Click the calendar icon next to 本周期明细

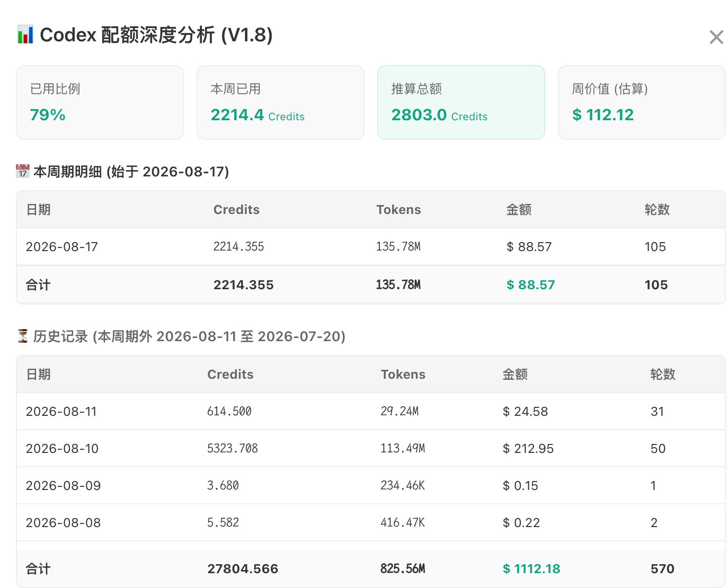[23, 172]
